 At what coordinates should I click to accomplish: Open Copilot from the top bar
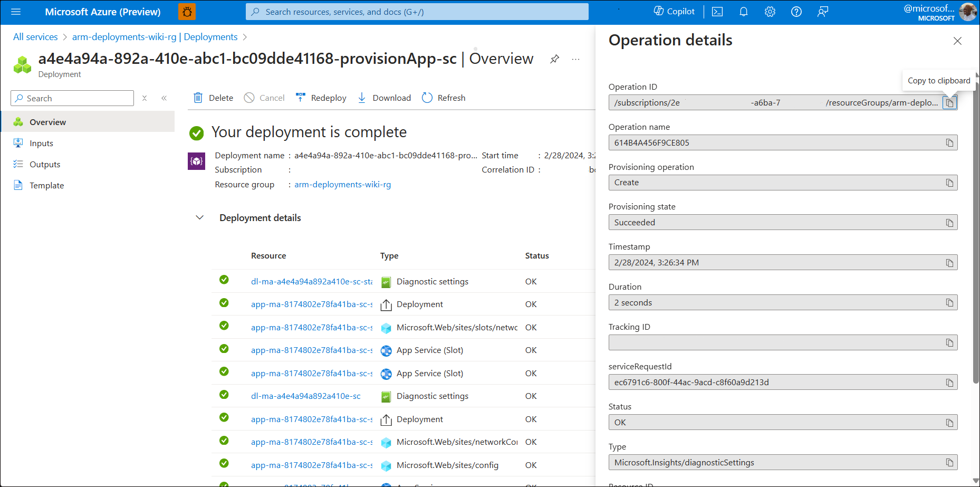coord(674,12)
